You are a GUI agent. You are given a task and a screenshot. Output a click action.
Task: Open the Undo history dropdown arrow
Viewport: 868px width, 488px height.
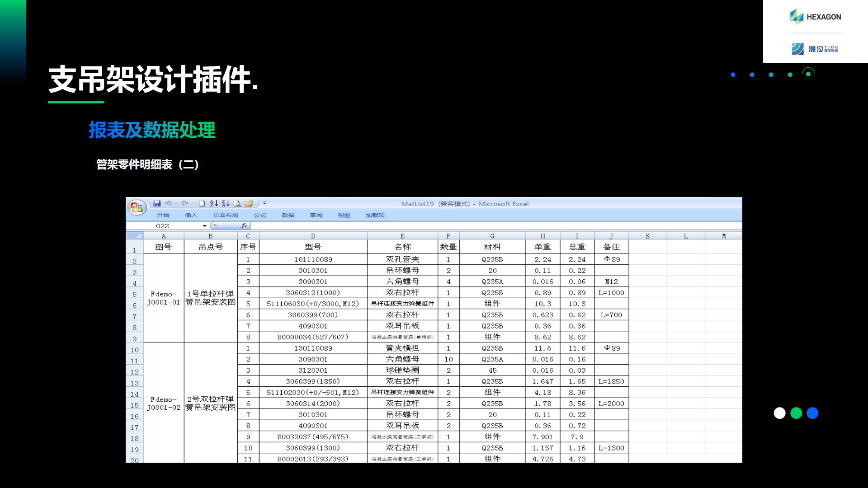coord(176,203)
